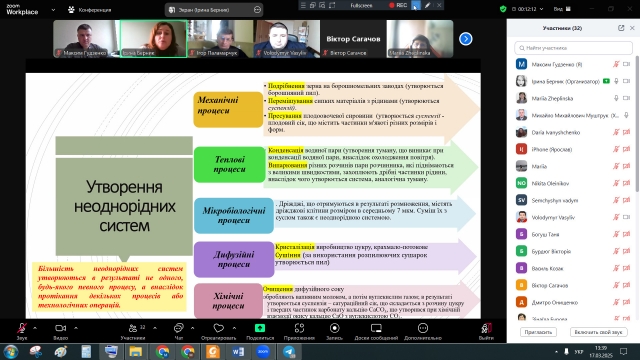
Task: Open Доски сообщений whiteboards button
Action: (x=376, y=331)
